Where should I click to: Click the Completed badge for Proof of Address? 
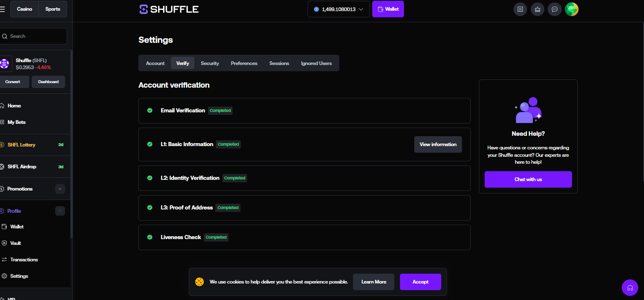(x=228, y=208)
